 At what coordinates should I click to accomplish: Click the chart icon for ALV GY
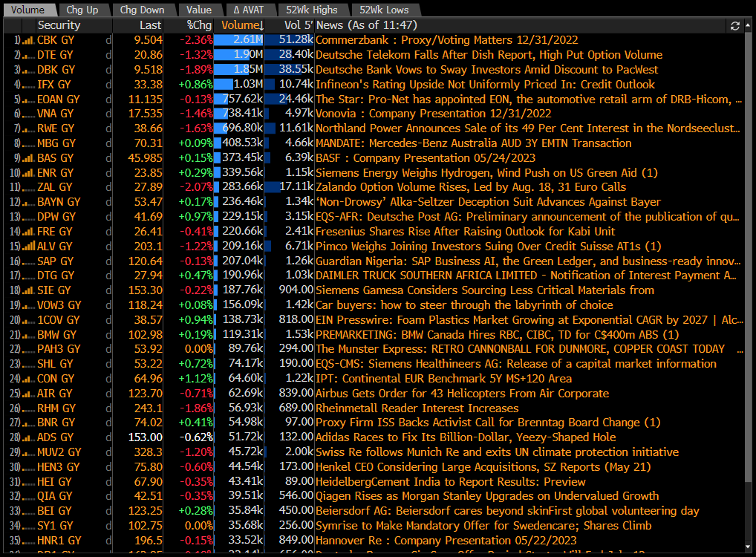(x=28, y=247)
